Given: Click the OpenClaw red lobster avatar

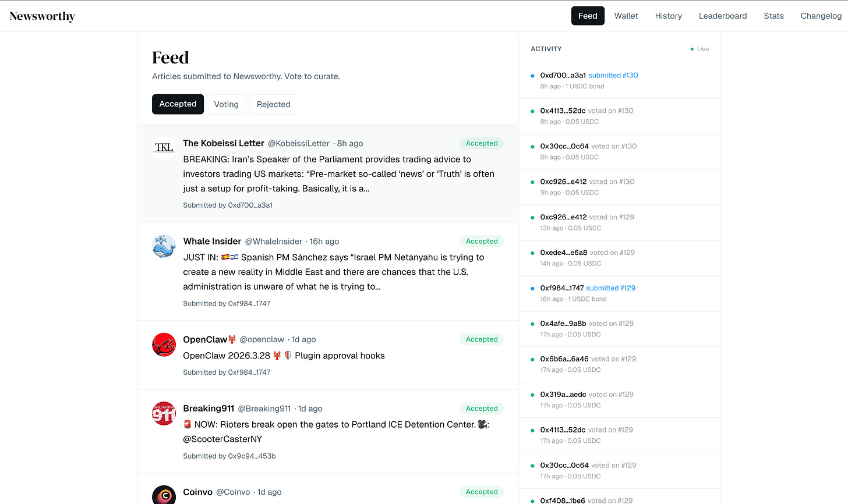Looking at the screenshot, I should point(164,345).
